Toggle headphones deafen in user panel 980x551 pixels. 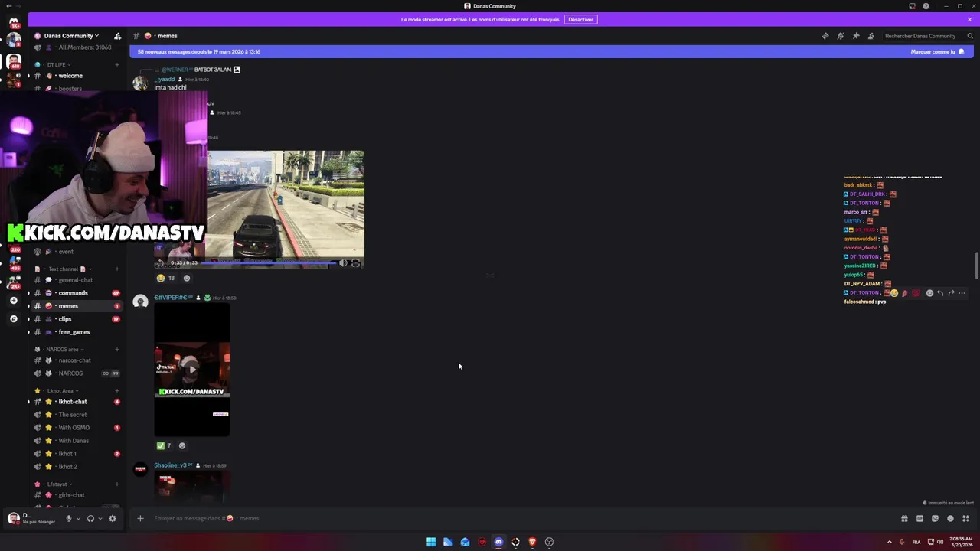(x=90, y=518)
